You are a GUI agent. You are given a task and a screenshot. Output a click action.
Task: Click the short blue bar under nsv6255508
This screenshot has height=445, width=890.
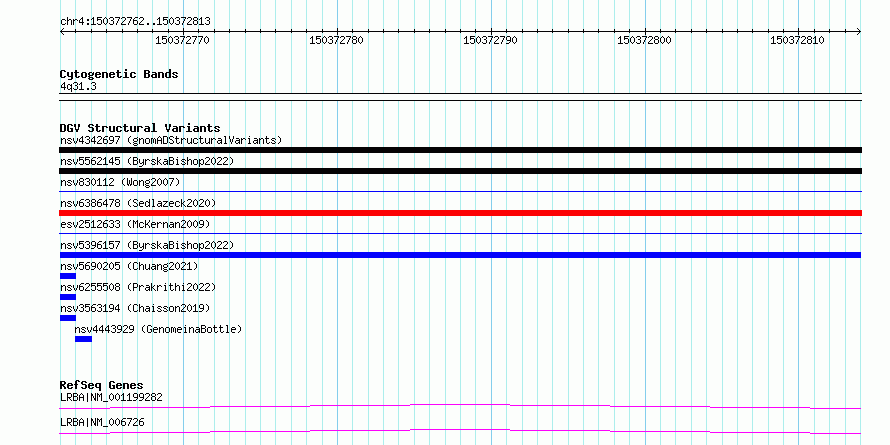(x=68, y=297)
